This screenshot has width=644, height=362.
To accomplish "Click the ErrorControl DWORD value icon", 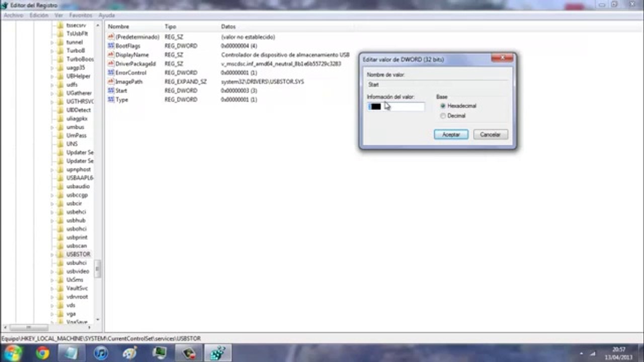I will tap(111, 73).
